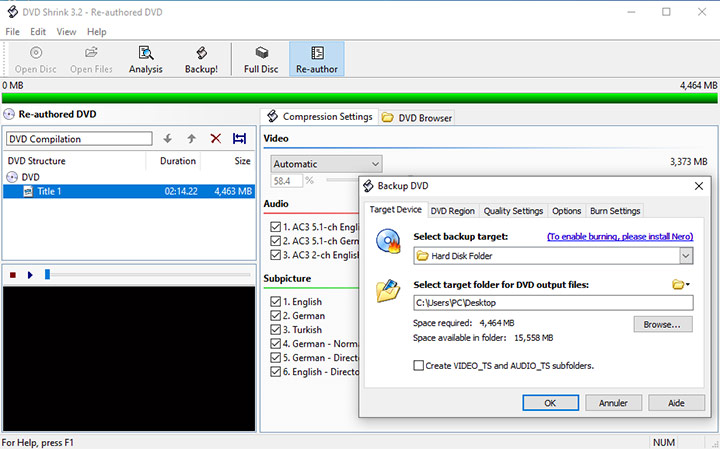Screen dimensions: 720x449
Task: Click the Analysis toolbar icon
Action: [x=146, y=59]
